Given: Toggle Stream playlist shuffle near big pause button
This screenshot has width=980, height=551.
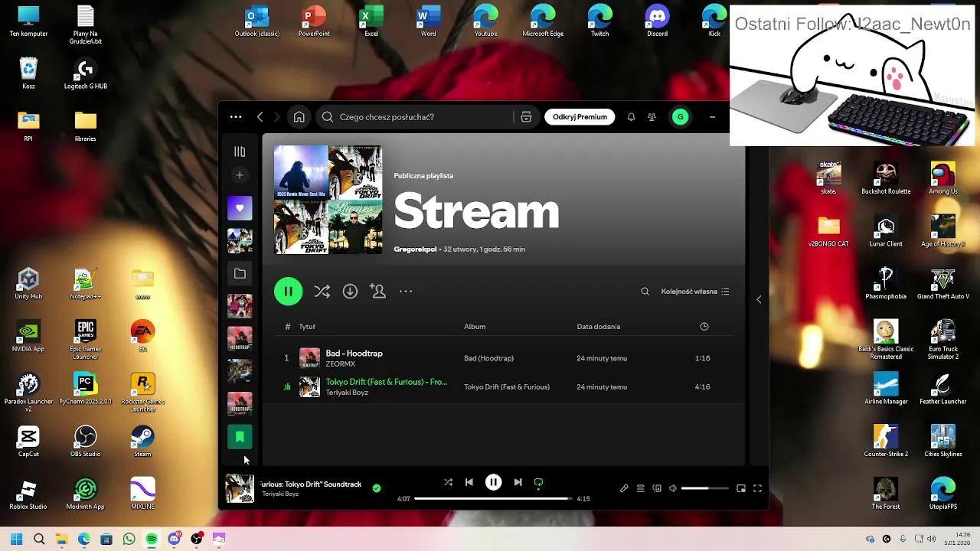Looking at the screenshot, I should [x=322, y=292].
